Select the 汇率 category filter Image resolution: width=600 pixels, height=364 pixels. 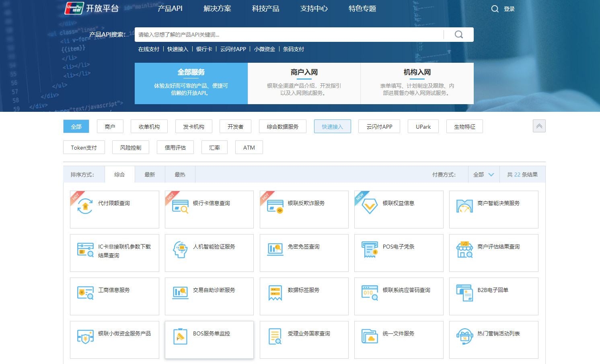[x=215, y=147]
